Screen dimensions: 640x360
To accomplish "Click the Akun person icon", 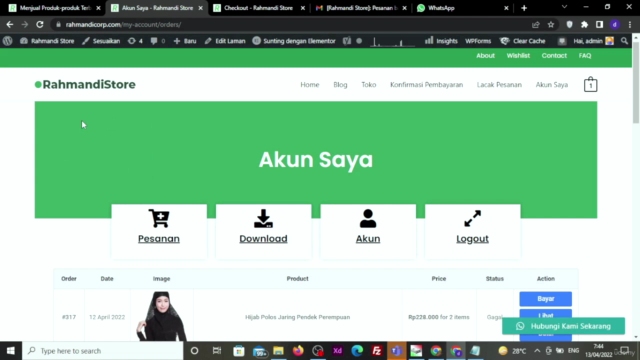I will [x=368, y=218].
